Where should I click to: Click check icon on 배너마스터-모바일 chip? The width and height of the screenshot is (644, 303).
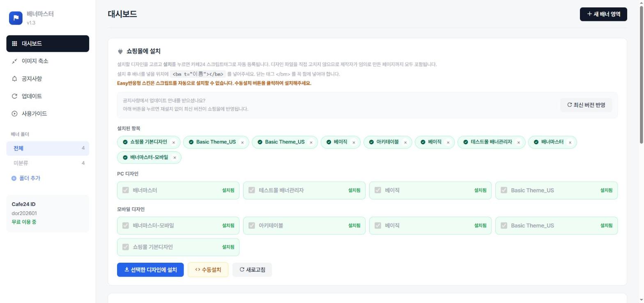tap(125, 157)
